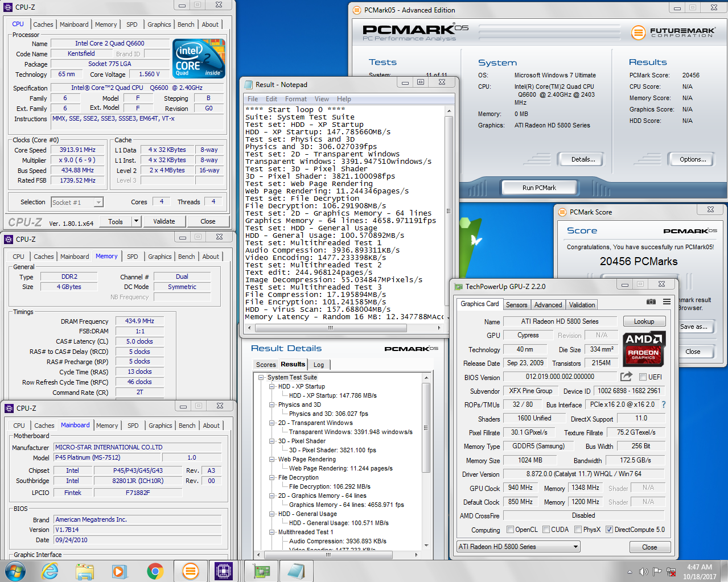
Task: Click the Save as... button
Action: tap(694, 327)
